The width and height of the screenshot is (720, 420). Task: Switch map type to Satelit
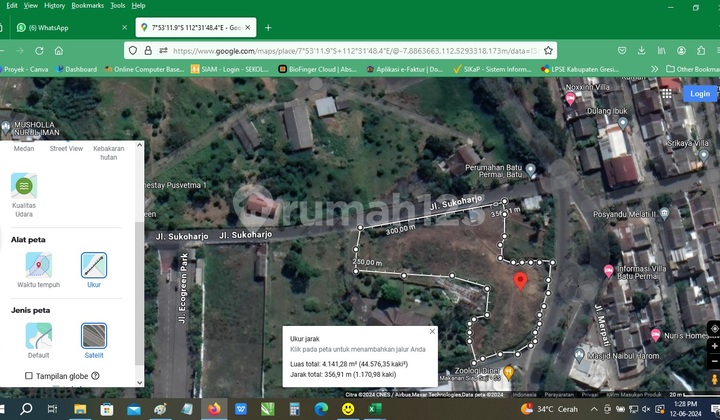pos(94,335)
